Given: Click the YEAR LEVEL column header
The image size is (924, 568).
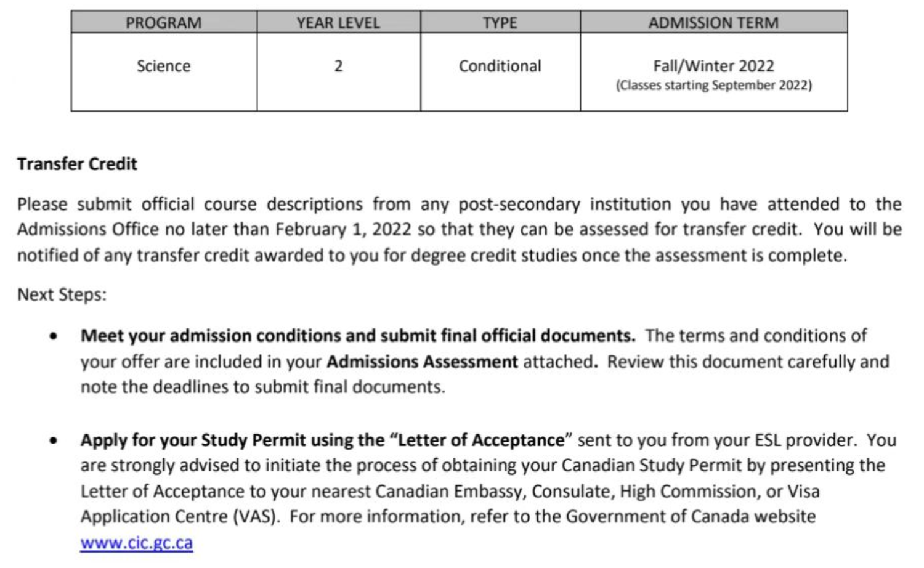Looking at the screenshot, I should tap(338, 23).
